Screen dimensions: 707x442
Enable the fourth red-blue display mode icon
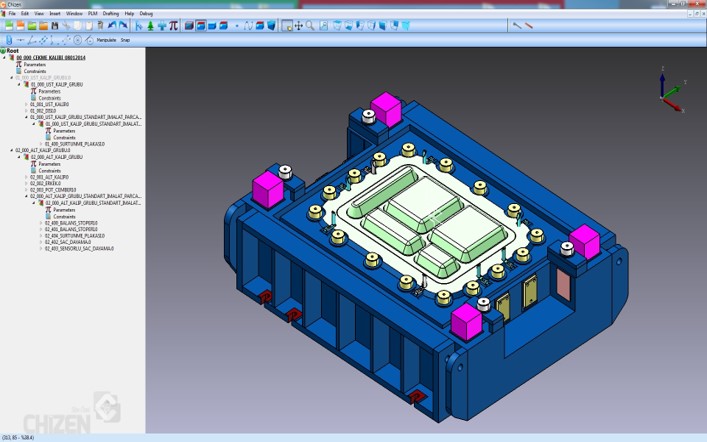[223, 26]
